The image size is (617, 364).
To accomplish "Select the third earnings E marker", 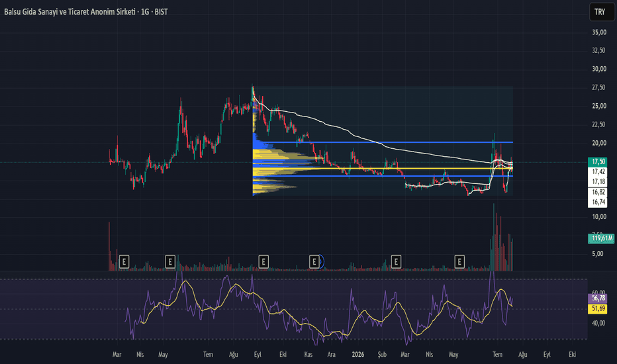I will [263, 261].
